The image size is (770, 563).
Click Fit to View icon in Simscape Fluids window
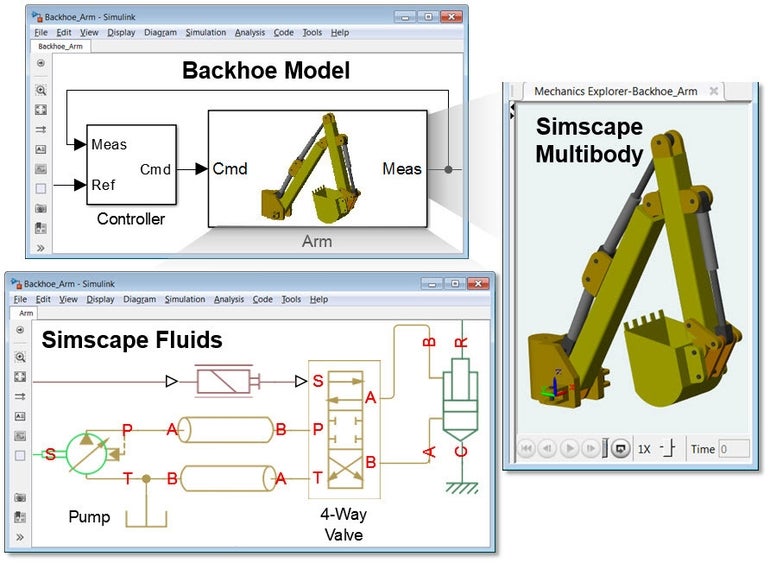point(20,377)
